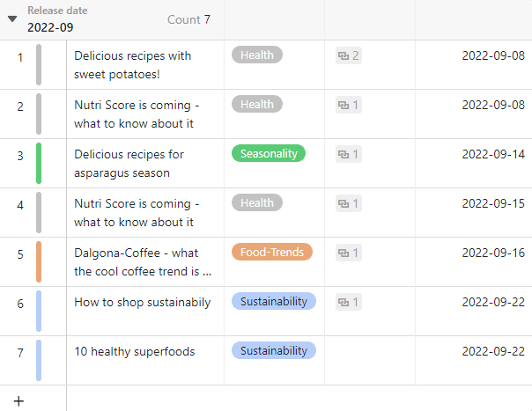Click link icon in sustainable shopping row
This screenshot has width=532, height=411.
pyautogui.click(x=343, y=303)
